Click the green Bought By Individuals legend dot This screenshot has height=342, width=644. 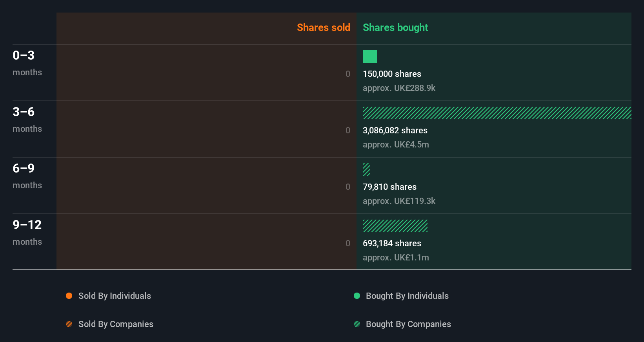pos(357,296)
